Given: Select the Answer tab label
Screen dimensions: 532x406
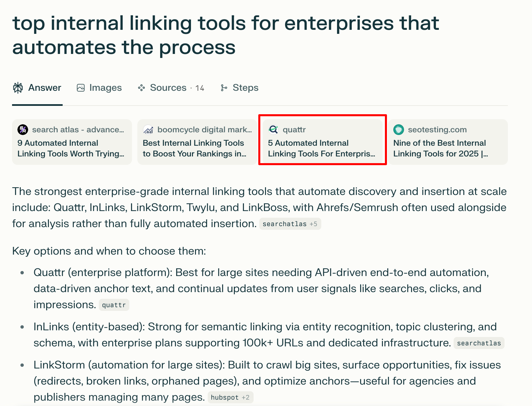Looking at the screenshot, I should click(45, 88).
